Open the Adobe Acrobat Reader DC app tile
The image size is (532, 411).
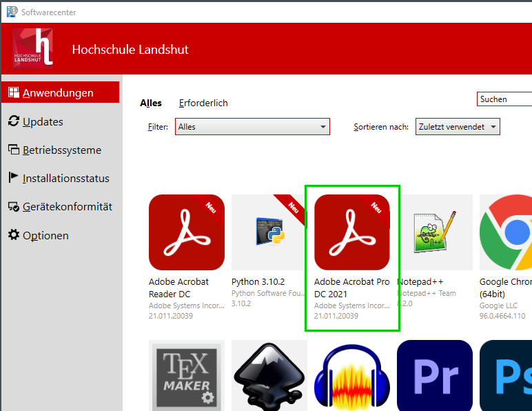pos(186,232)
